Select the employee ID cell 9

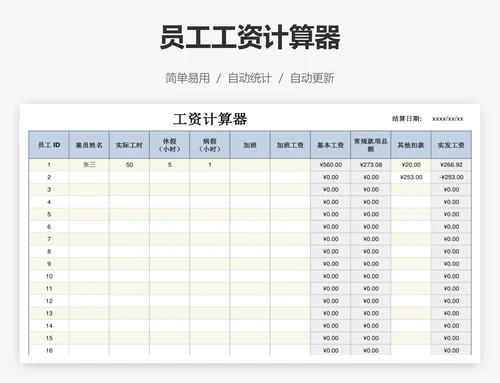(x=49, y=264)
